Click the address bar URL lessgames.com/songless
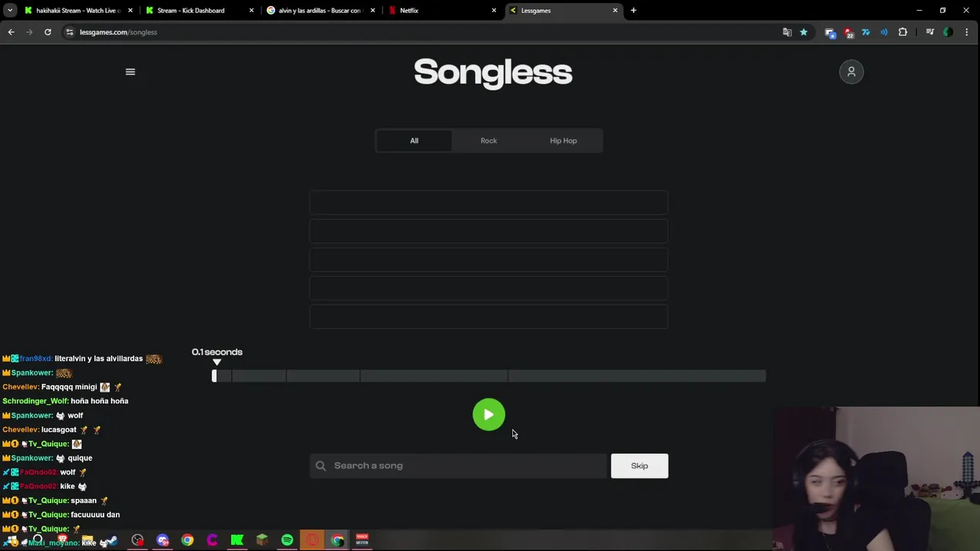The width and height of the screenshot is (980, 551). [118, 32]
